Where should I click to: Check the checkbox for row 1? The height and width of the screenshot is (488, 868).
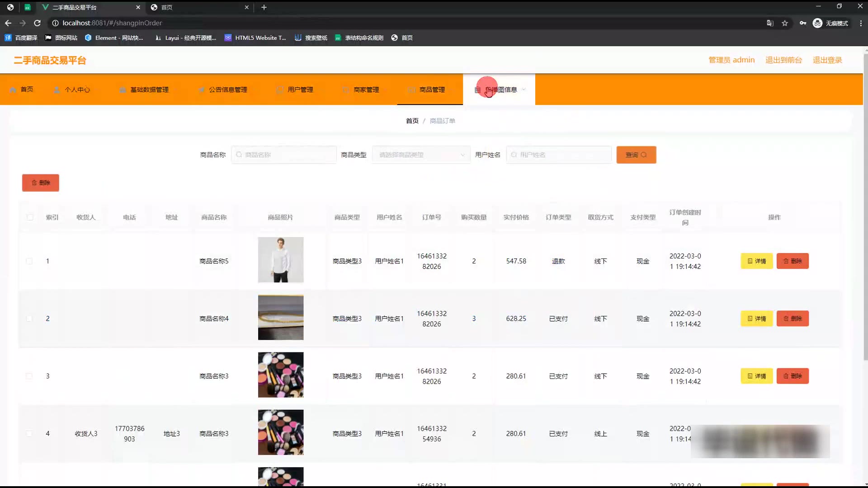[29, 261]
